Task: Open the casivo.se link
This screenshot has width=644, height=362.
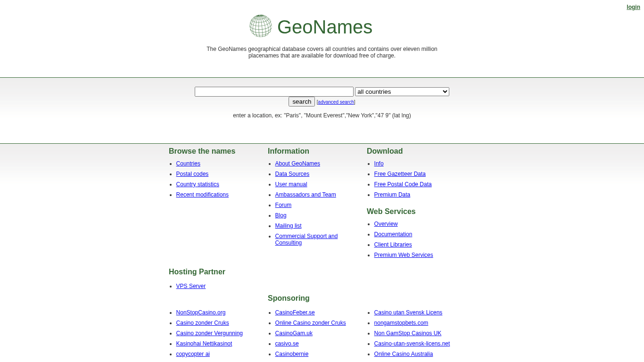Action: (x=287, y=344)
